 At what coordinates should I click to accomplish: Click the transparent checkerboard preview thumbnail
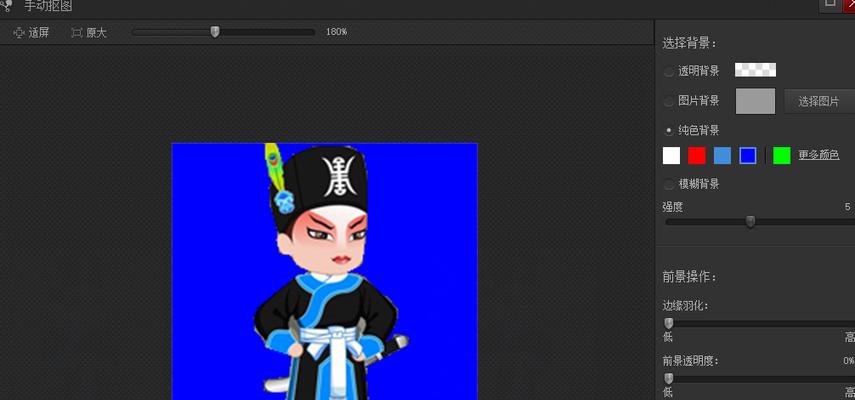[x=755, y=70]
